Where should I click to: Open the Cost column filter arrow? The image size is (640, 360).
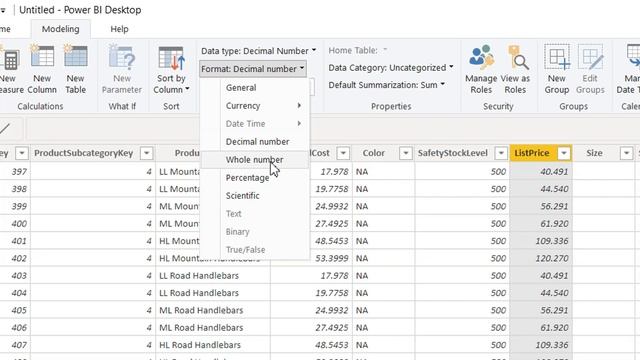click(x=343, y=153)
